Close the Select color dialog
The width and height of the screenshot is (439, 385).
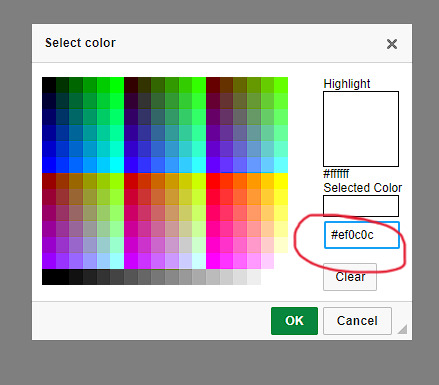pyautogui.click(x=392, y=44)
